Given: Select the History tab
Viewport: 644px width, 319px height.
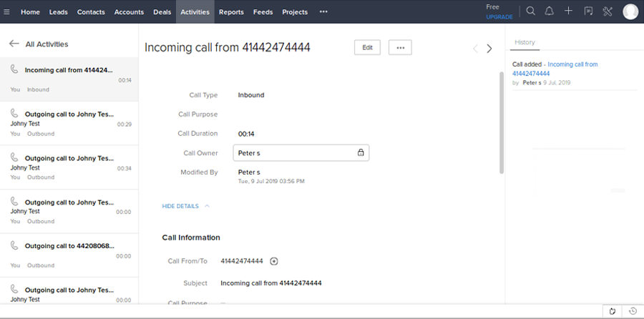Looking at the screenshot, I should point(525,42).
